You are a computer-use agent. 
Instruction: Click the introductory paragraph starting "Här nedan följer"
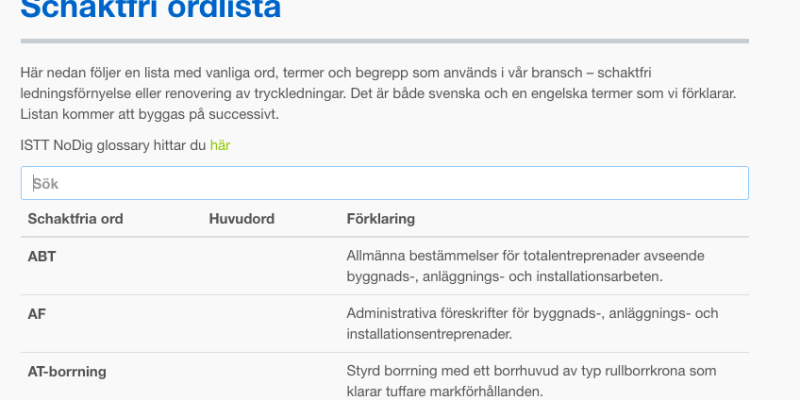tap(379, 93)
